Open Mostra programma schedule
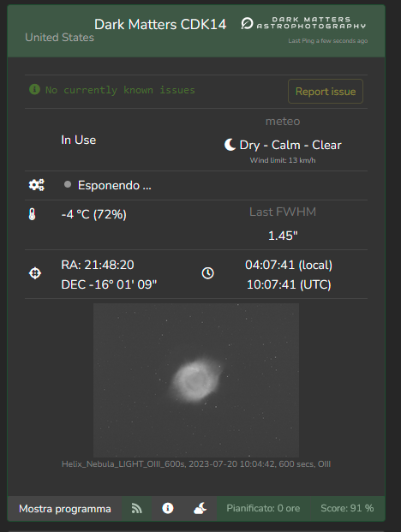 coord(65,509)
